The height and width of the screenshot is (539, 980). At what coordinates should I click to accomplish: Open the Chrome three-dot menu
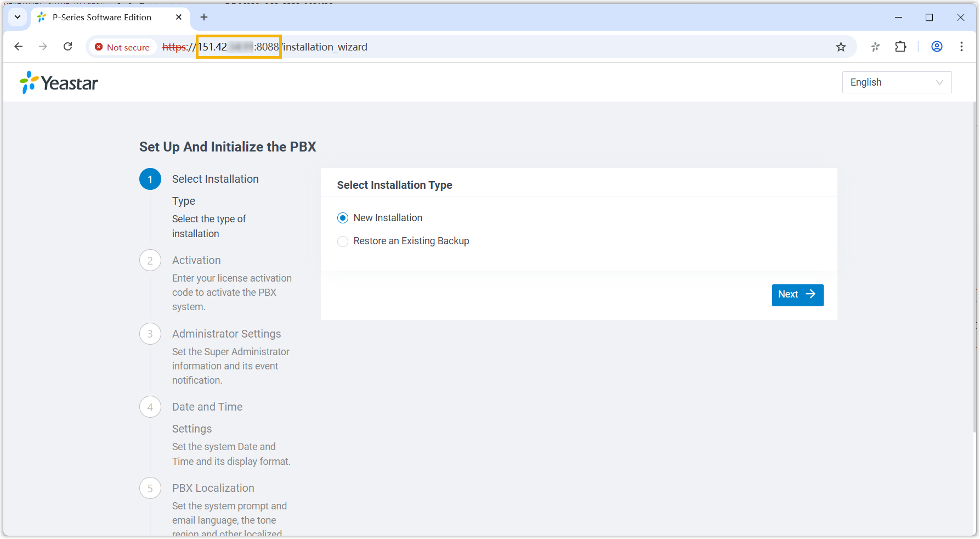click(961, 47)
